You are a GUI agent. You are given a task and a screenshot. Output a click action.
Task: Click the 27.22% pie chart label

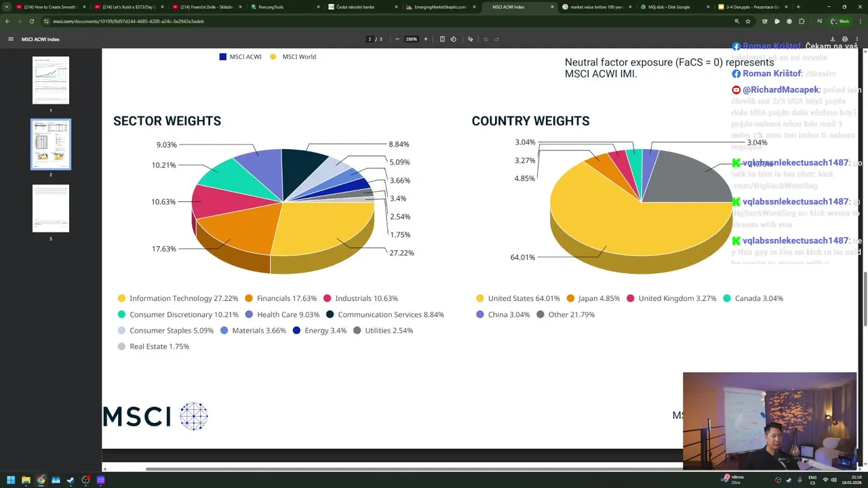point(401,253)
